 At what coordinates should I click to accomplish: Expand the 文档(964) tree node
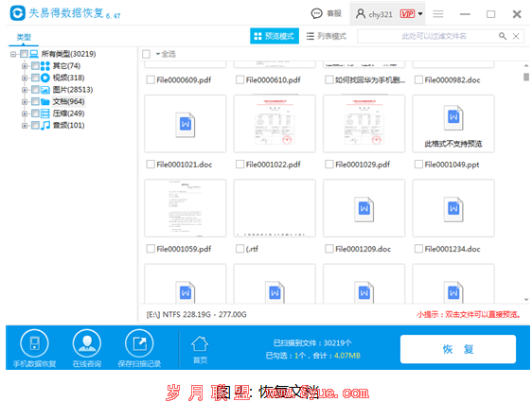[x=25, y=102]
